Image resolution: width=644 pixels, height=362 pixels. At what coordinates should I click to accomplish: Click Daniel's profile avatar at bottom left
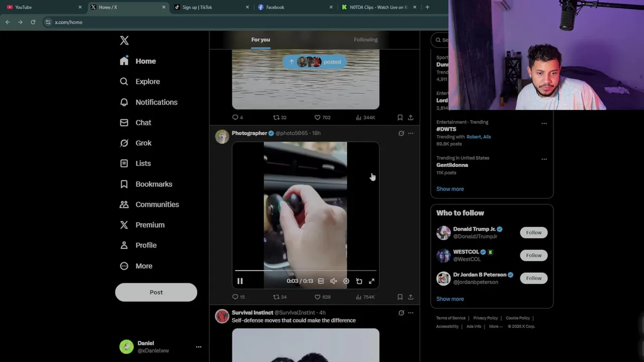click(126, 346)
